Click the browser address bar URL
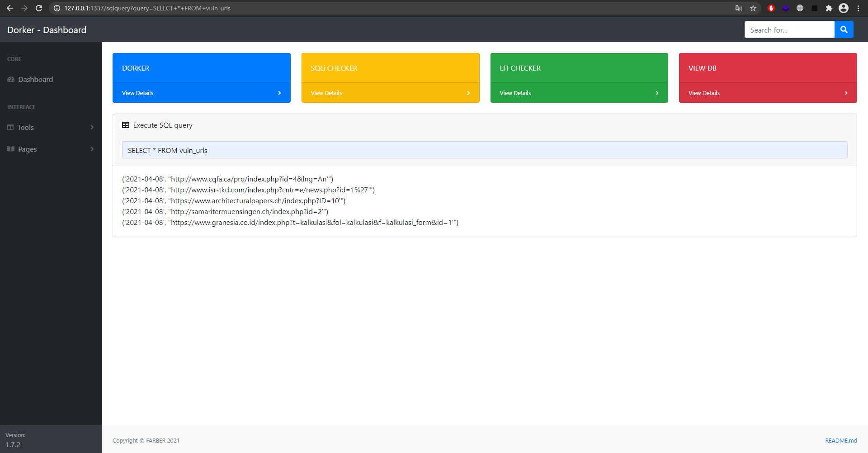This screenshot has width=868, height=453. (x=147, y=8)
